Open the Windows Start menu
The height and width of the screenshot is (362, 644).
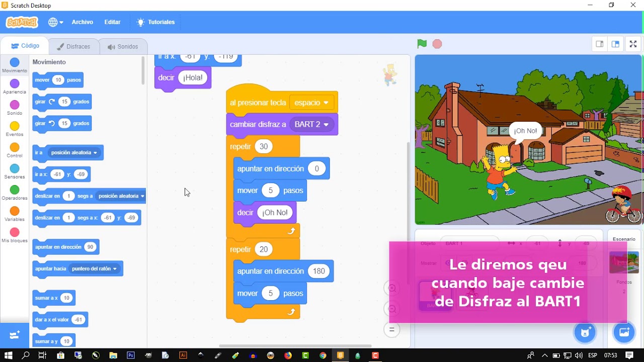coord(8,355)
